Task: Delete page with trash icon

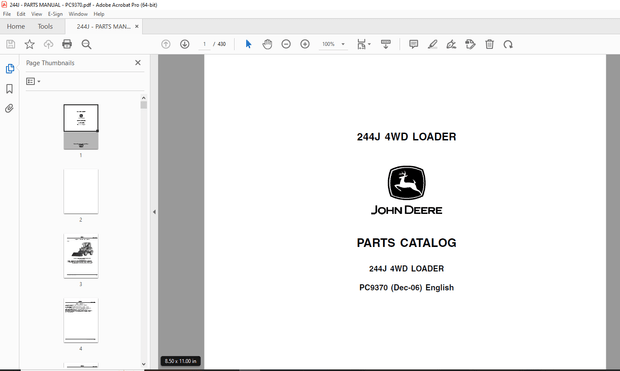Action: pos(490,44)
